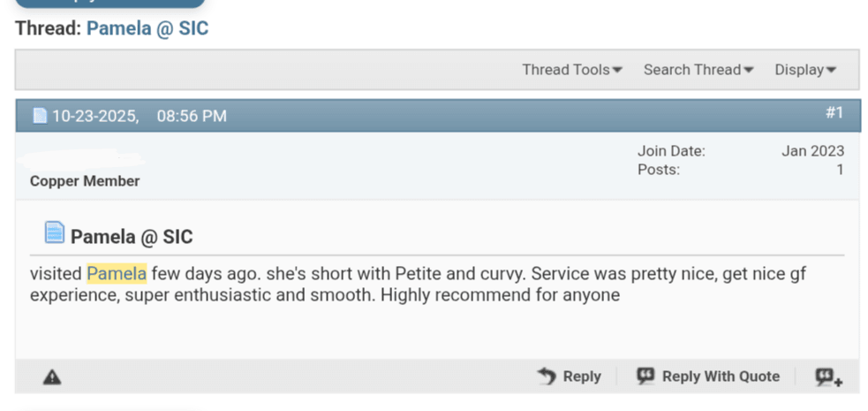Expand the Search Thread menu
The width and height of the screenshot is (868, 411).
[x=698, y=70]
